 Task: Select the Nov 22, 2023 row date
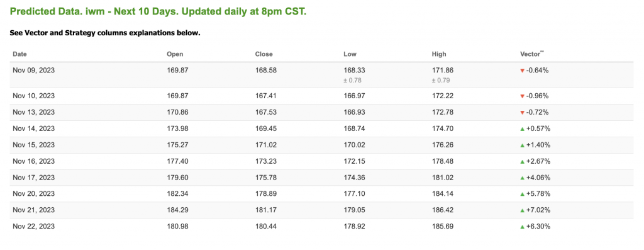[34, 227]
